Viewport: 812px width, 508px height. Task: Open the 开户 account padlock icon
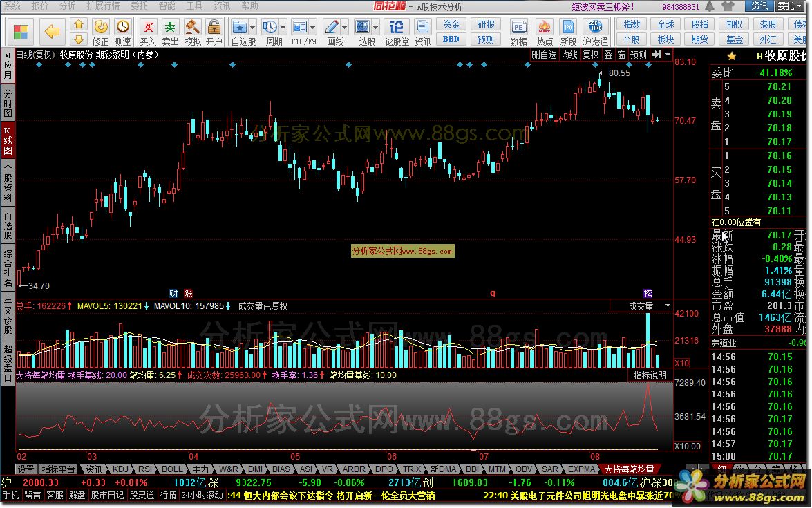click(214, 32)
